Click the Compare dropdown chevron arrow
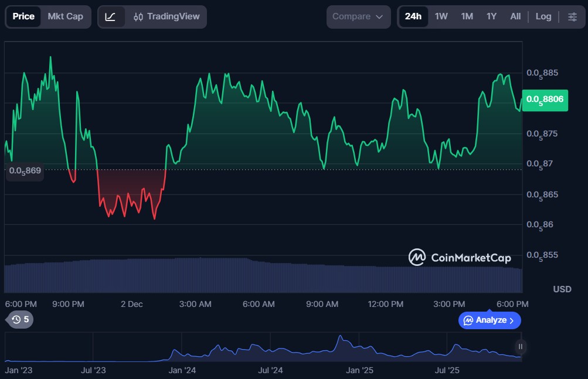The height and width of the screenshot is (379, 588). [x=379, y=17]
